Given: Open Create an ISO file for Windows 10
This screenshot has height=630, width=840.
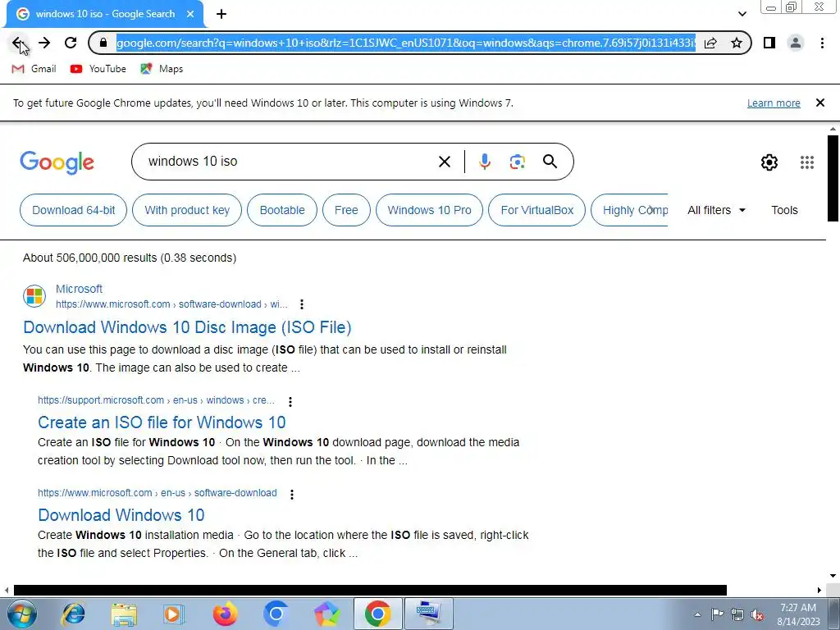Looking at the screenshot, I should point(162,422).
